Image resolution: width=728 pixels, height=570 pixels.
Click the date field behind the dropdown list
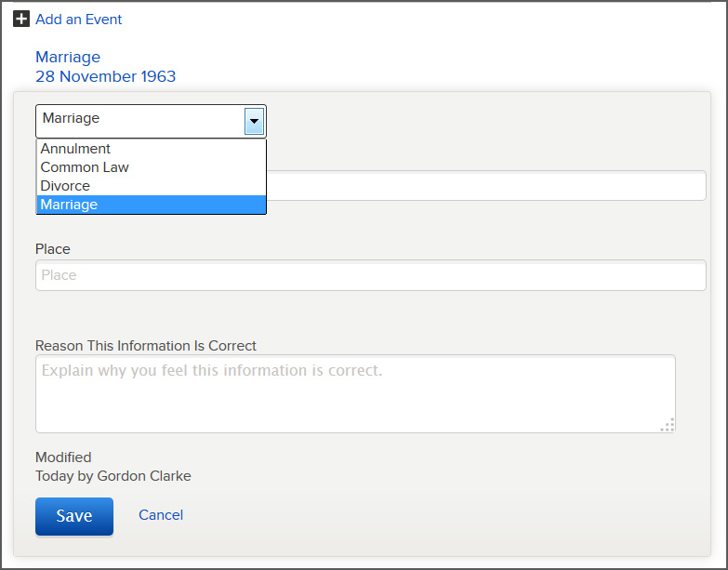pyautogui.click(x=485, y=186)
